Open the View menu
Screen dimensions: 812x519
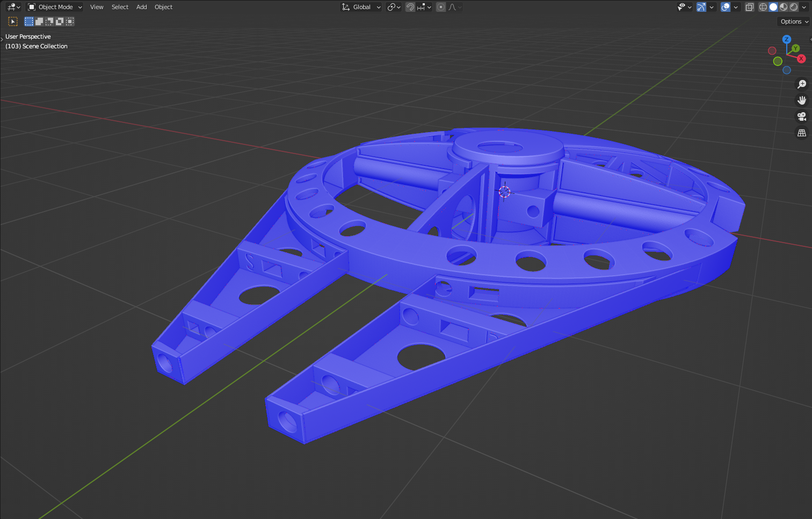97,7
